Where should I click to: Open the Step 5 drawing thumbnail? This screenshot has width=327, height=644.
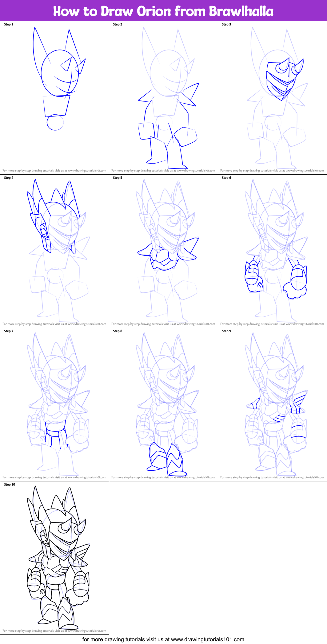coord(163,251)
